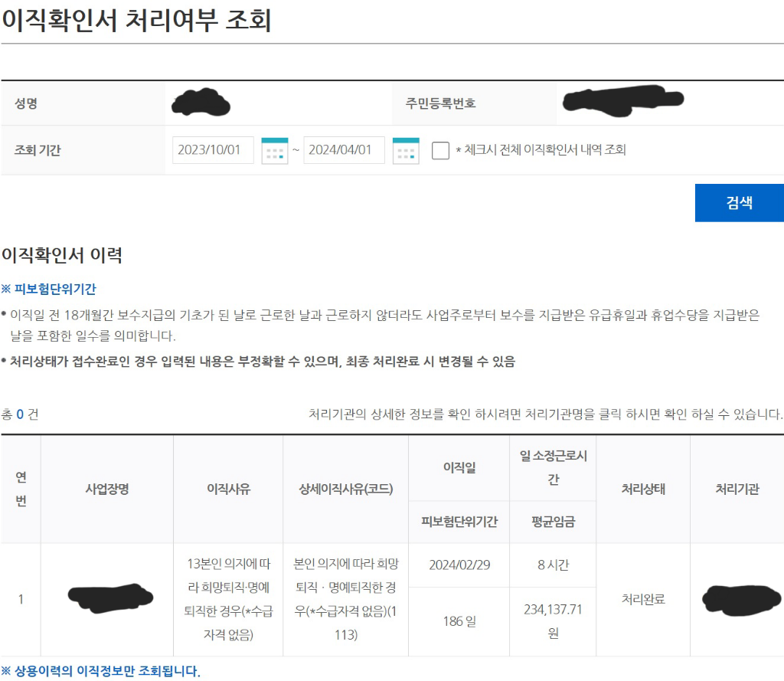784x681 pixels.
Task: Click the redacted 주민등록번호 value
Action: 622,102
